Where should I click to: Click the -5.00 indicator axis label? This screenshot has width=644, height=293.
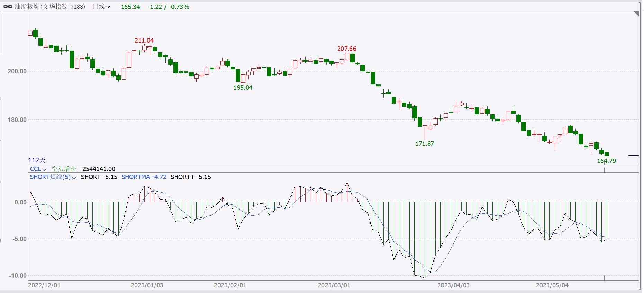19,239
